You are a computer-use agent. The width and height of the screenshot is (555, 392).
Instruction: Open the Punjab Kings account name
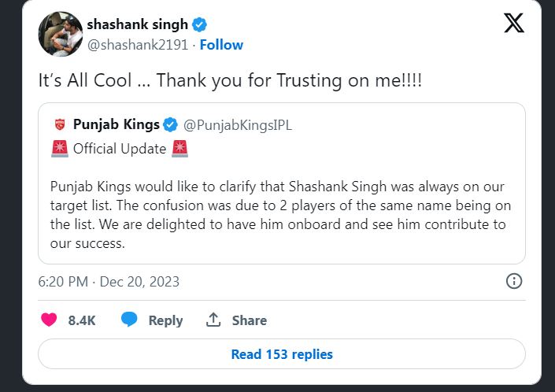(116, 124)
